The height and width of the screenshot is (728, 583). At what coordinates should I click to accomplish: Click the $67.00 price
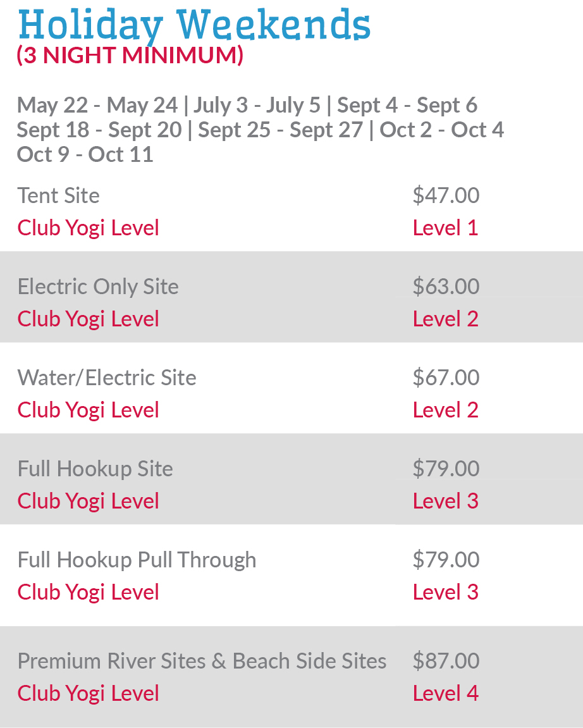coord(446,378)
